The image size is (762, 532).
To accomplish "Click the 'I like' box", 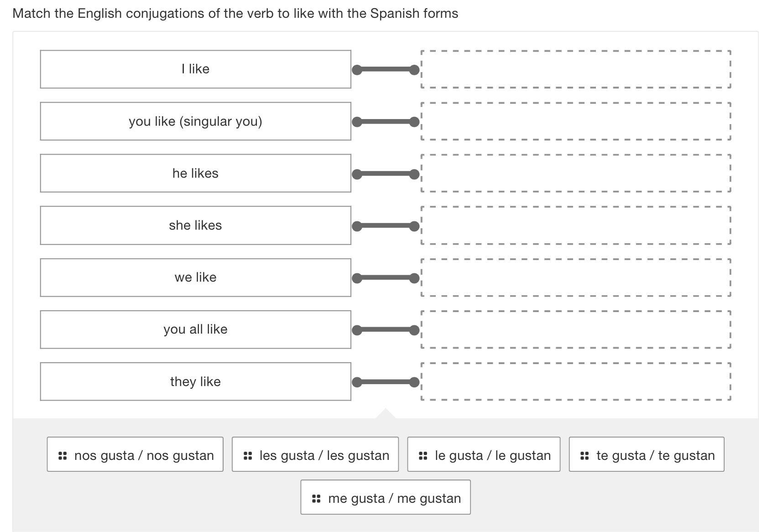I will [x=195, y=69].
